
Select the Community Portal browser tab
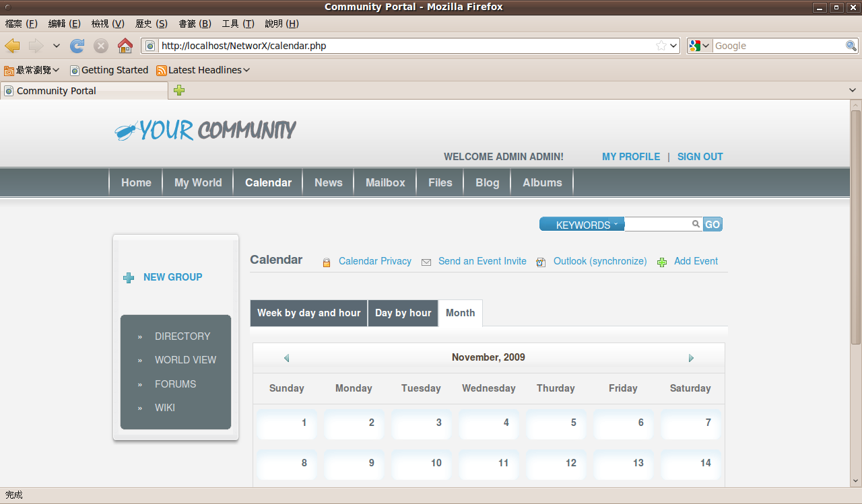[x=84, y=90]
